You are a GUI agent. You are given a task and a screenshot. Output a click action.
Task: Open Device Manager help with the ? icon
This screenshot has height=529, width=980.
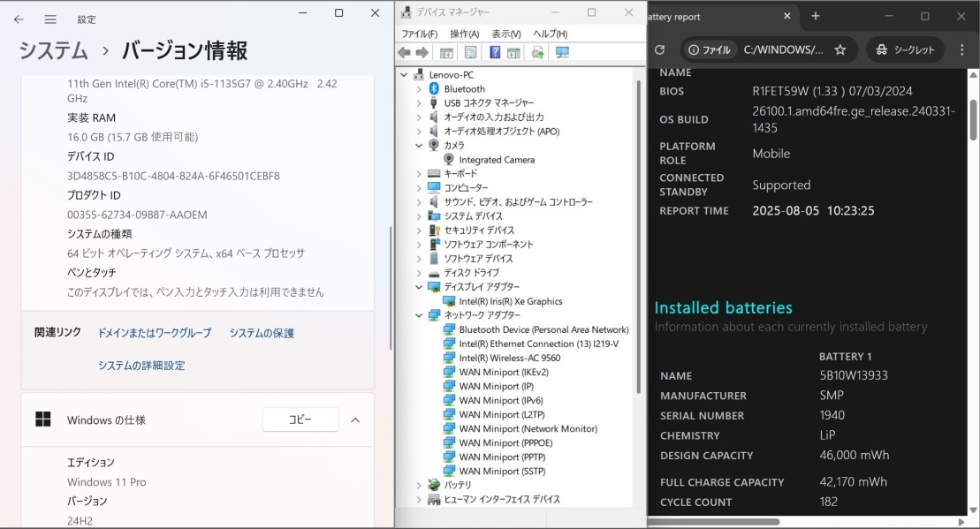pyautogui.click(x=497, y=52)
